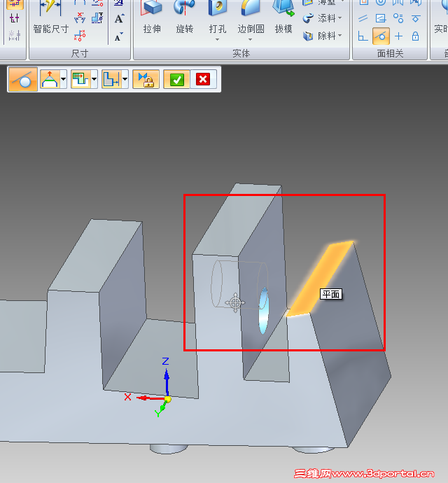
Task: Open the face offset option dropdown arrow
Action: [125, 79]
